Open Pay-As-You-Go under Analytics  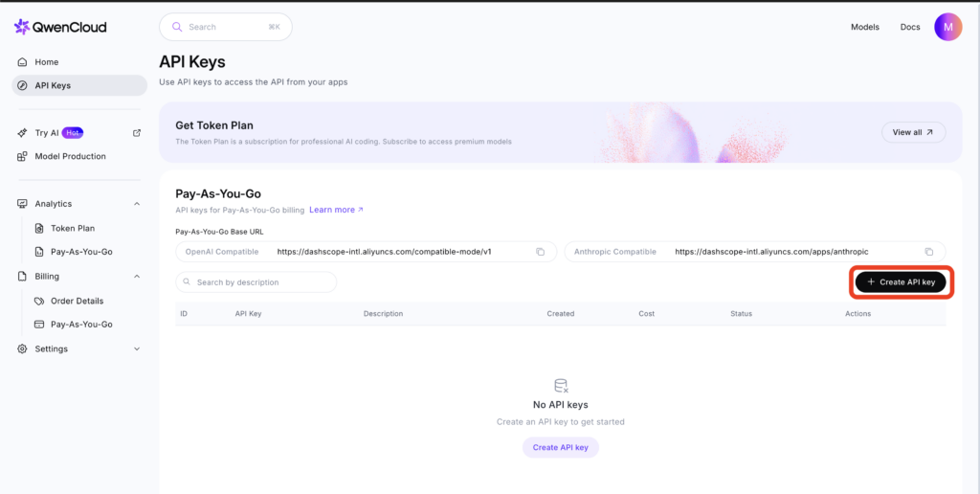pyautogui.click(x=81, y=252)
